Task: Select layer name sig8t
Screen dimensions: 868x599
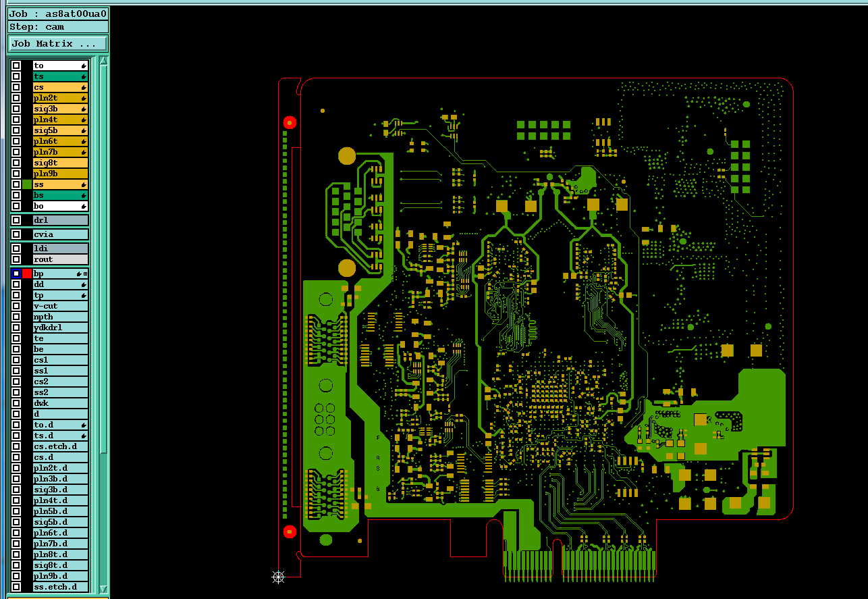Action: tap(61, 163)
